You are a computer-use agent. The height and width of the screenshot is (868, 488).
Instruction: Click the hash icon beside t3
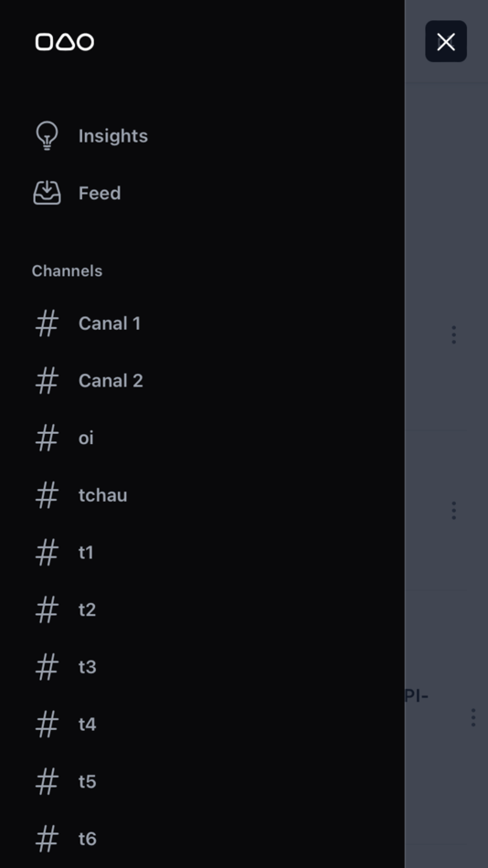click(x=48, y=667)
